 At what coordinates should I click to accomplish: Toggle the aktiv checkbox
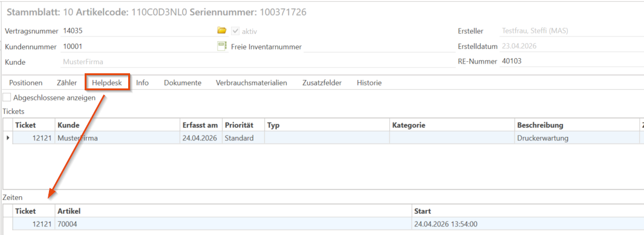click(x=235, y=31)
